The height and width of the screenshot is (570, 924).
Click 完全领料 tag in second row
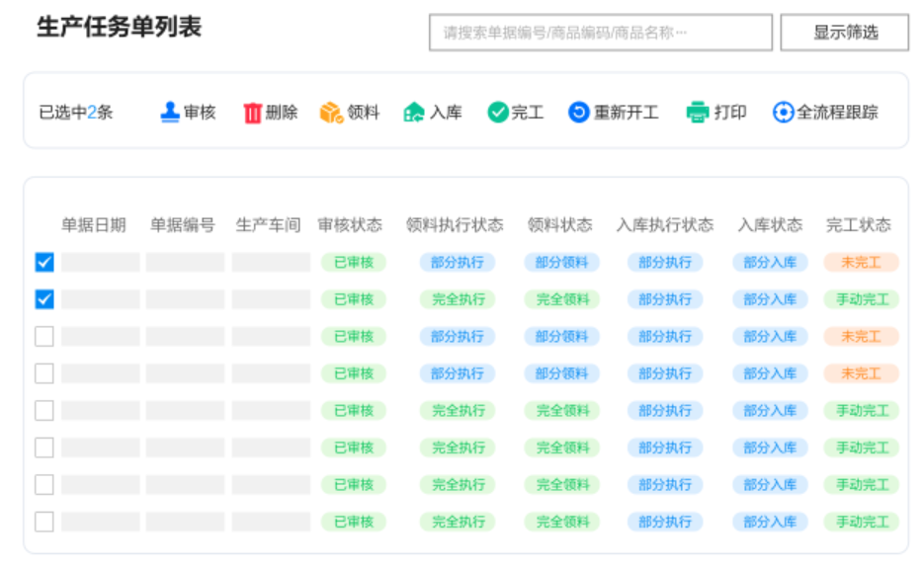pyautogui.click(x=561, y=299)
